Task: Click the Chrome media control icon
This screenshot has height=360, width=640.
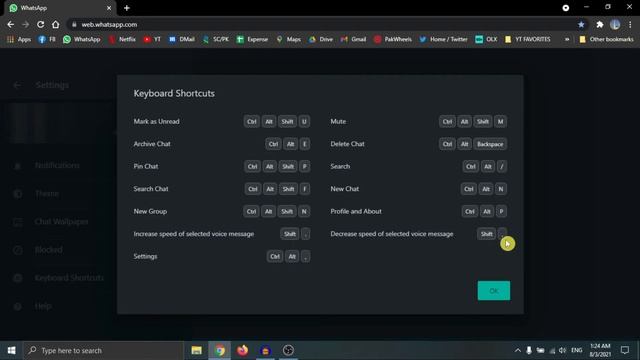Action: click(565, 8)
